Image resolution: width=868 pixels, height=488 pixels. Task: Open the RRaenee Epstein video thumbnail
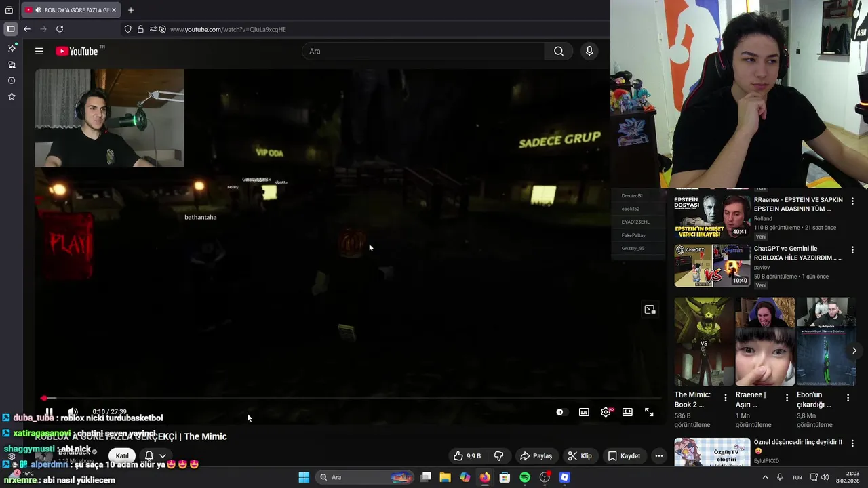(x=712, y=216)
